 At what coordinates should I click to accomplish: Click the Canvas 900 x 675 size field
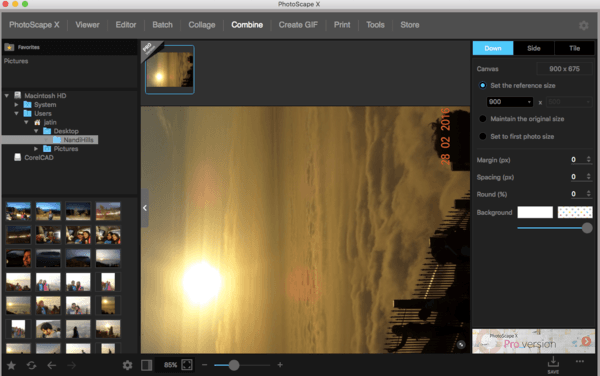point(564,69)
